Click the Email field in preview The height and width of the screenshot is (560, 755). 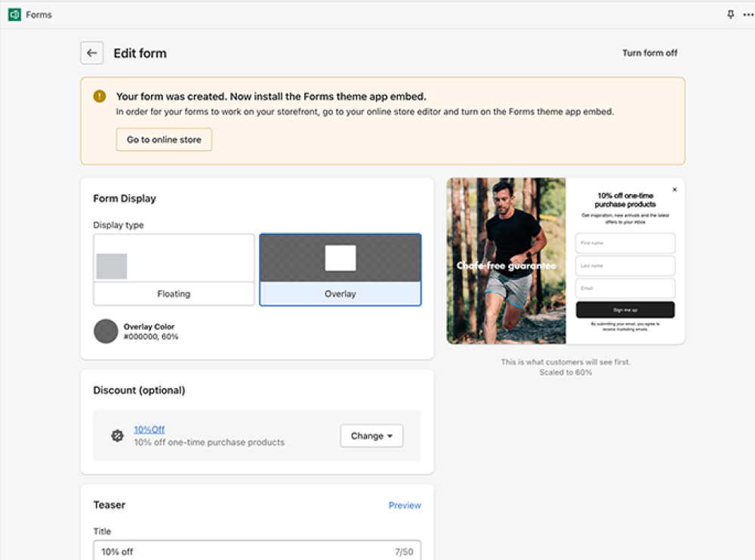pos(625,288)
